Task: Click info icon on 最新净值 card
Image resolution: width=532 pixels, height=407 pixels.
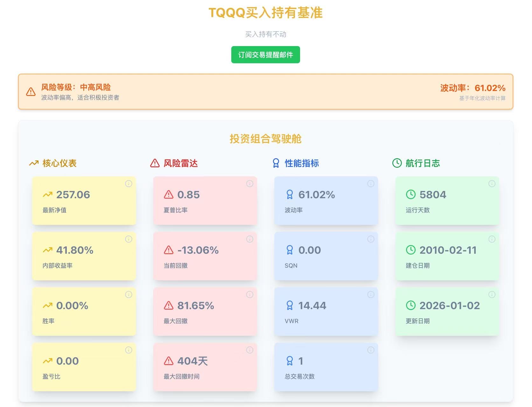Action: tap(129, 184)
